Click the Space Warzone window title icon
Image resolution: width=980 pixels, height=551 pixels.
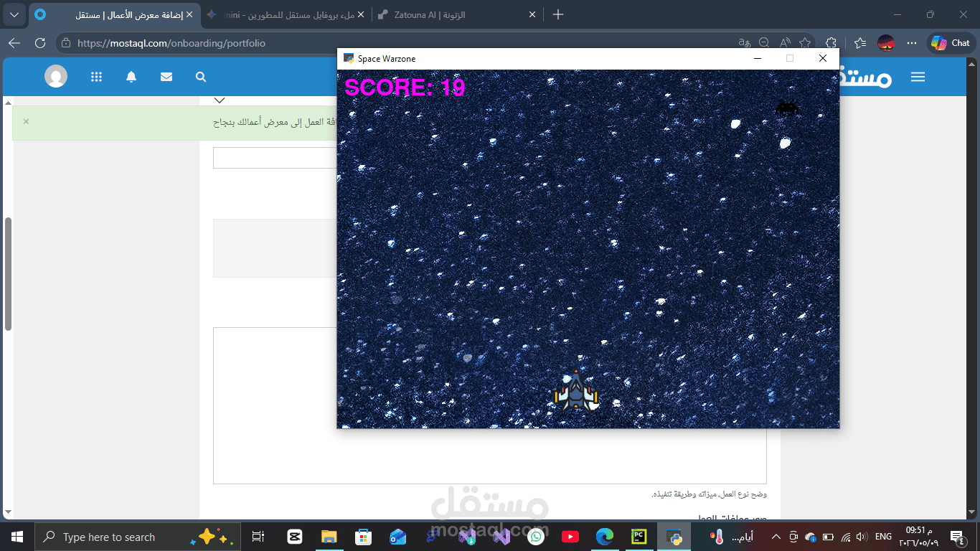click(349, 58)
